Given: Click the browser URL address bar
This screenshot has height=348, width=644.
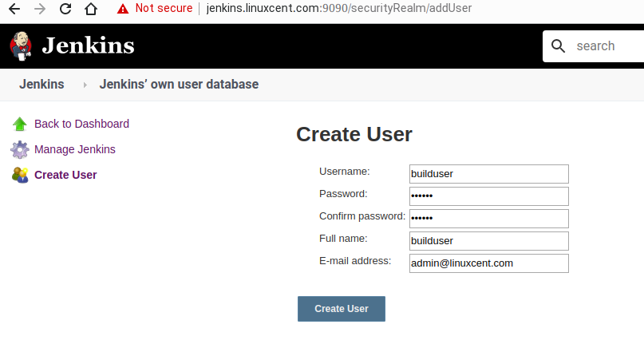Looking at the screenshot, I should click(x=339, y=8).
